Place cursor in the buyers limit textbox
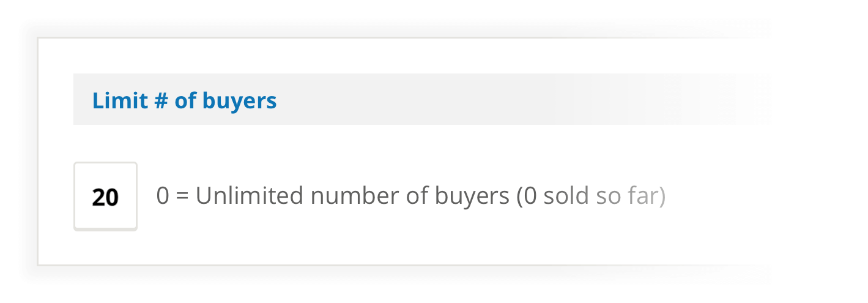 pos(105,196)
